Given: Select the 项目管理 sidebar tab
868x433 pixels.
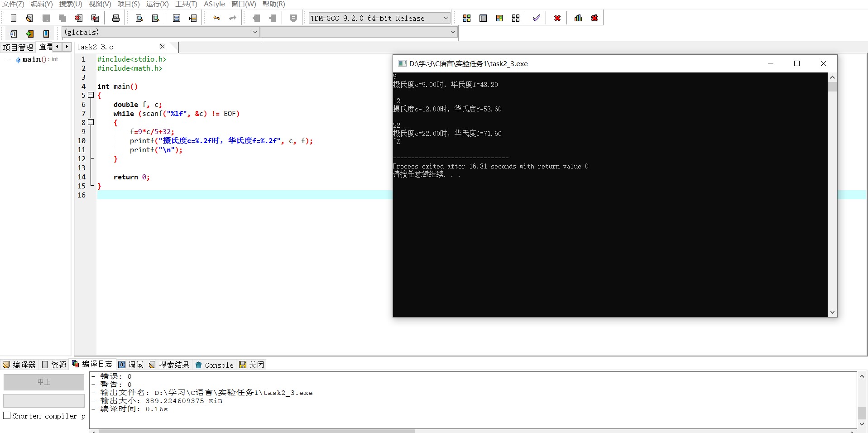Looking at the screenshot, I should click(18, 47).
